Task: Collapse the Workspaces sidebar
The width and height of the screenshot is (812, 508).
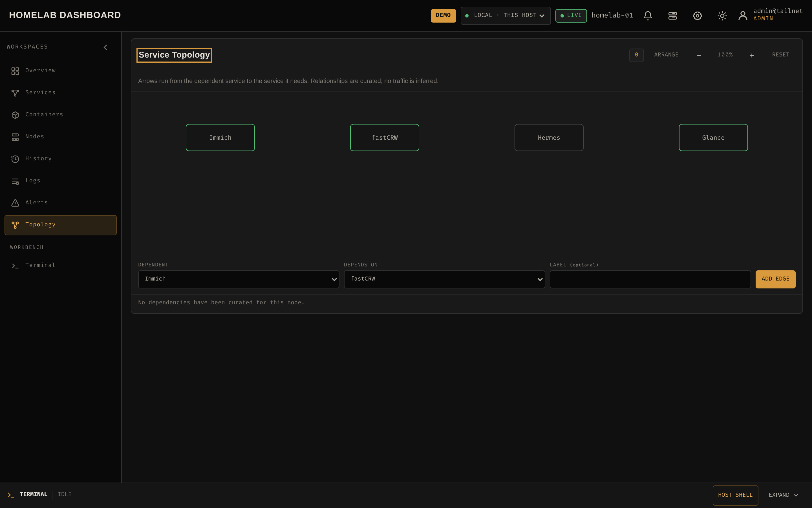Action: click(x=105, y=47)
